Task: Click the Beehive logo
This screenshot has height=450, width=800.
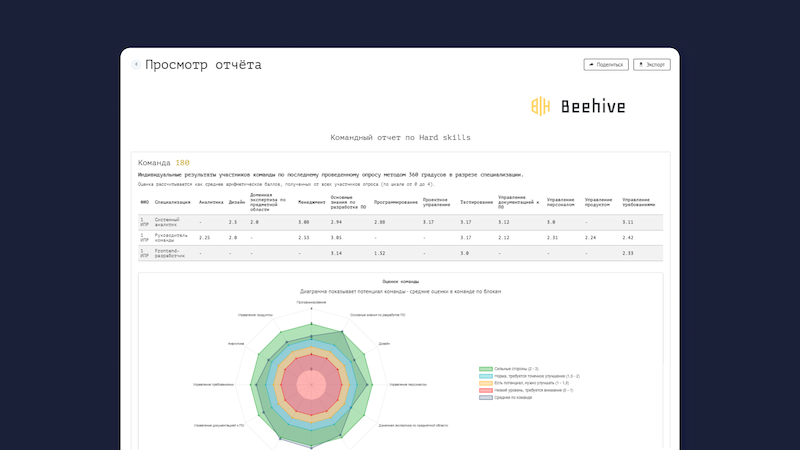Action: click(x=578, y=106)
